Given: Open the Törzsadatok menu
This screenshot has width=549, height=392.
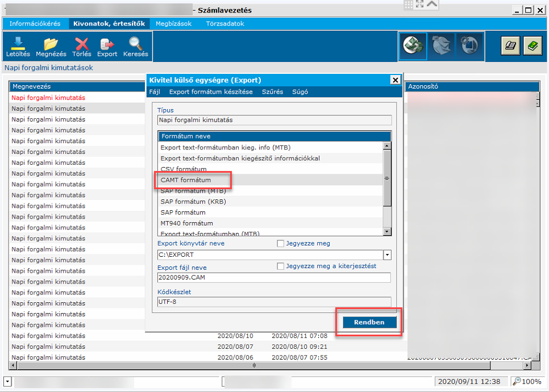Looking at the screenshot, I should point(225,24).
